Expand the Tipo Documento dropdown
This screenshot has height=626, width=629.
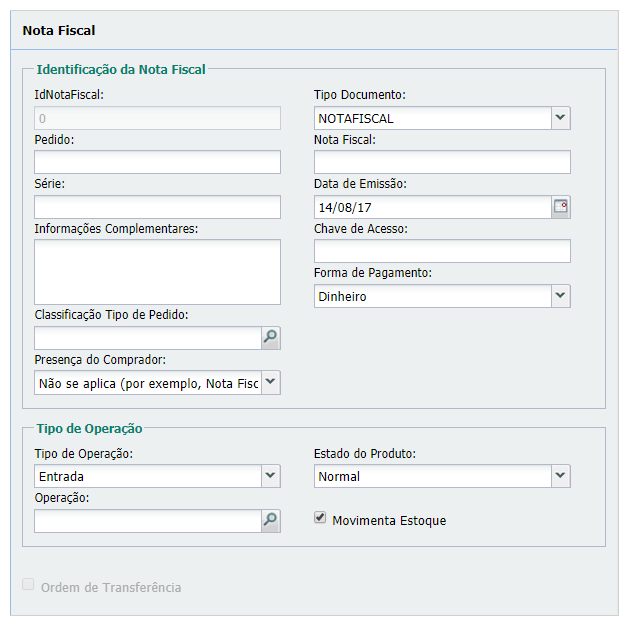pos(560,118)
